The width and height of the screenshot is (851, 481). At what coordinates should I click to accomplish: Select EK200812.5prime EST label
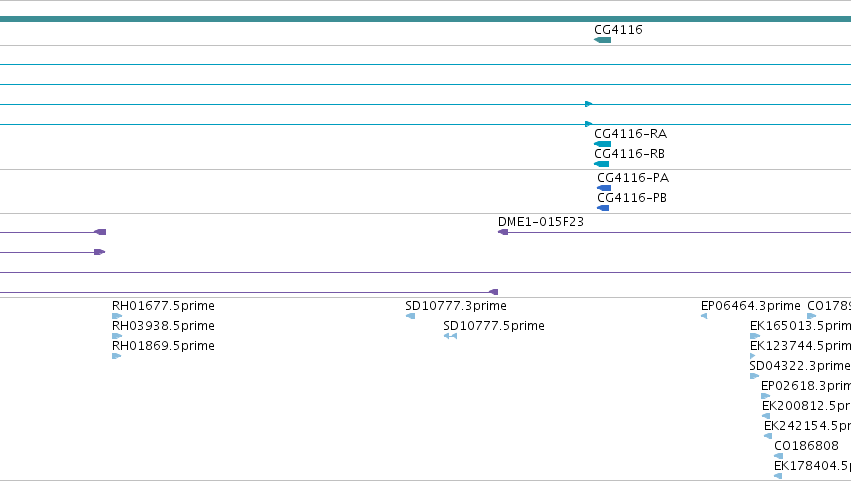[806, 407]
